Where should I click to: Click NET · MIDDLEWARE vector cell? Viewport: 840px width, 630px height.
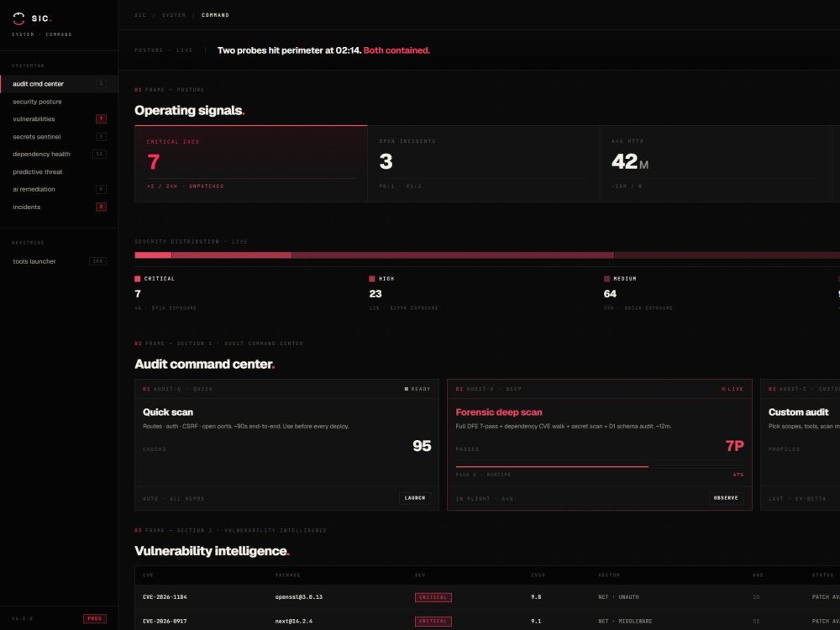pyautogui.click(x=625, y=622)
